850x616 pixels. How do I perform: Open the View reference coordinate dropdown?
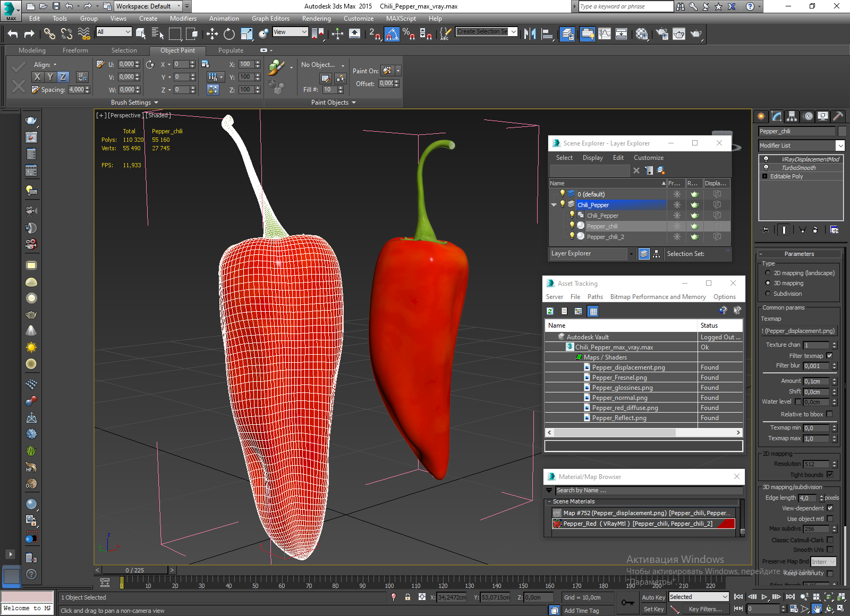[x=304, y=32]
